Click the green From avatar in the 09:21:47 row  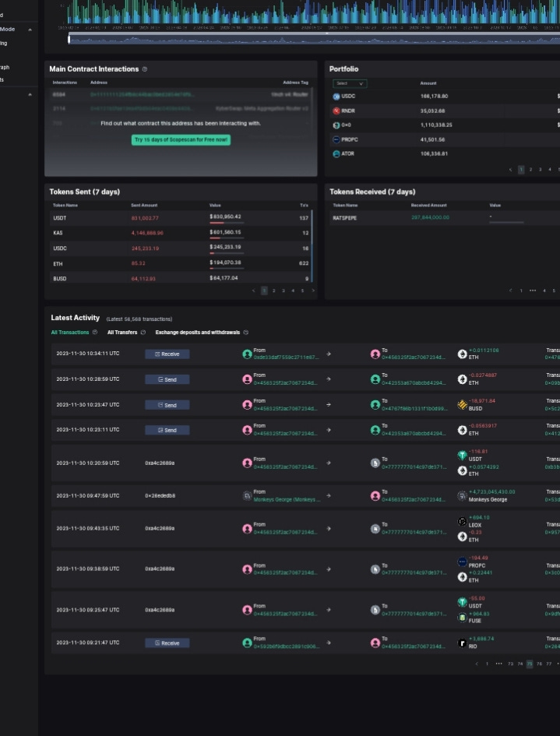pyautogui.click(x=248, y=643)
